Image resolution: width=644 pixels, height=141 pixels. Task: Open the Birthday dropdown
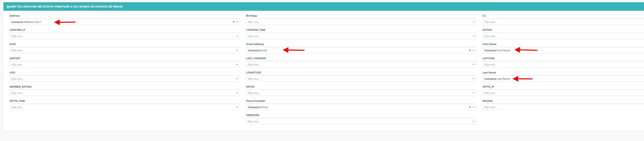[x=361, y=22]
